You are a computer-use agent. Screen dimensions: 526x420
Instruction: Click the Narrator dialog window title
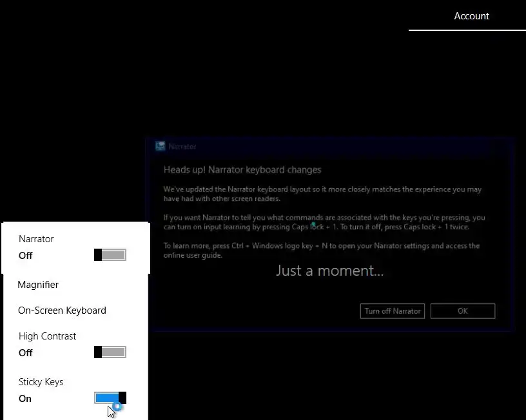click(x=182, y=146)
